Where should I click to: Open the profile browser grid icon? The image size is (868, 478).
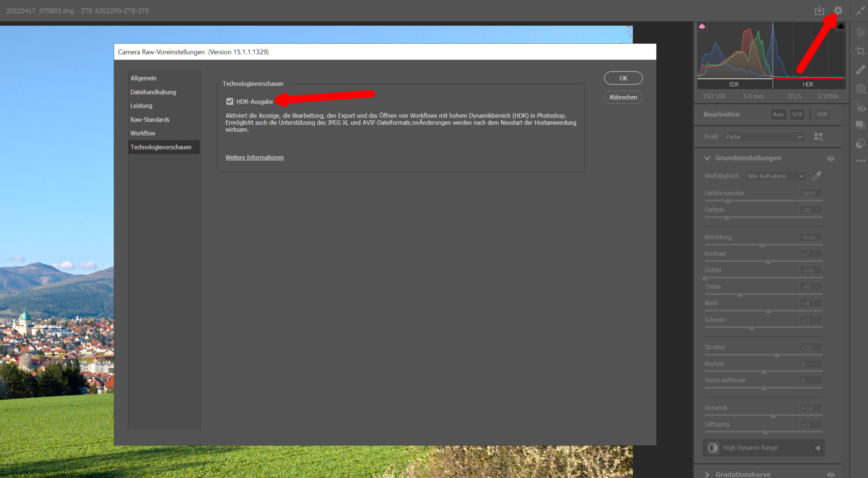click(x=818, y=137)
